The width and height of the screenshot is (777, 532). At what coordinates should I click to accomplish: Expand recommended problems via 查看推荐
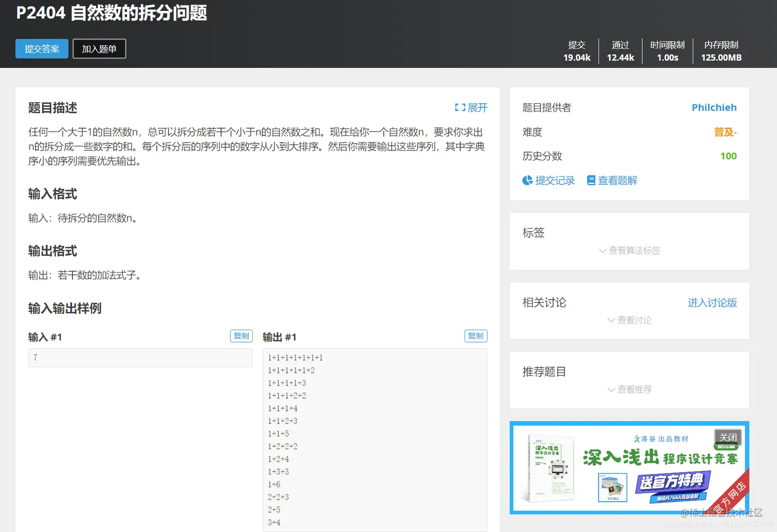tap(635, 389)
